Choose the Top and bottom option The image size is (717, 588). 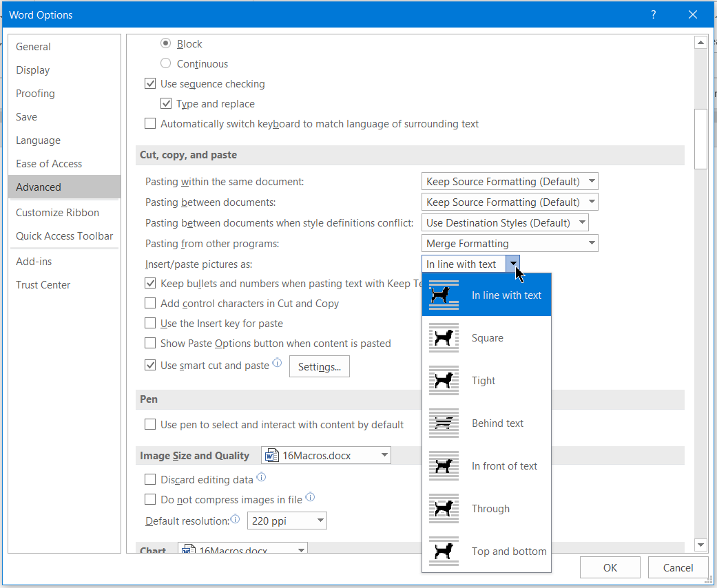click(486, 551)
